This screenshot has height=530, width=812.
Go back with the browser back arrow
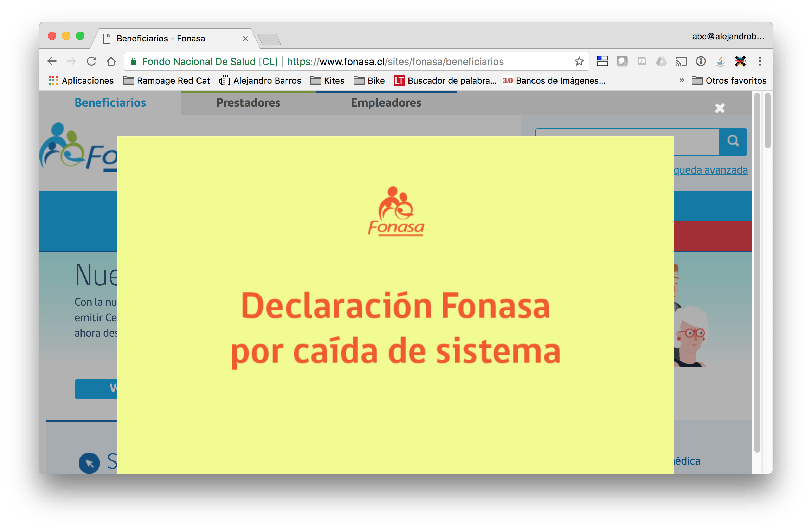tap(52, 62)
